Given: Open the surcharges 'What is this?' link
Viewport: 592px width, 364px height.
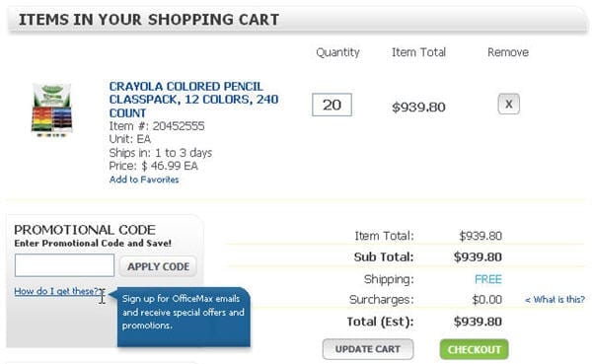Looking at the screenshot, I should (555, 300).
